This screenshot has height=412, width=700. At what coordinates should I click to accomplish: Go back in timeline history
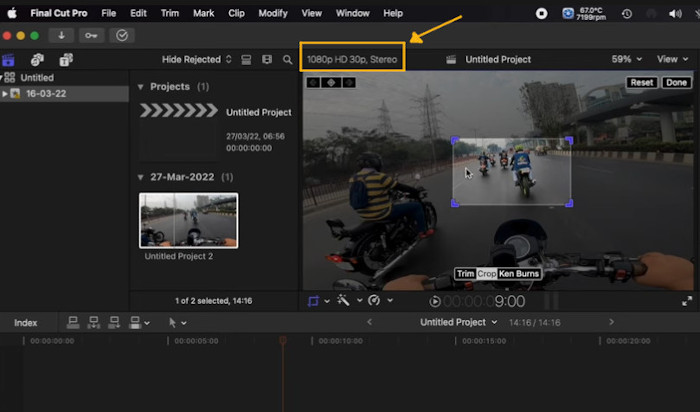click(369, 322)
